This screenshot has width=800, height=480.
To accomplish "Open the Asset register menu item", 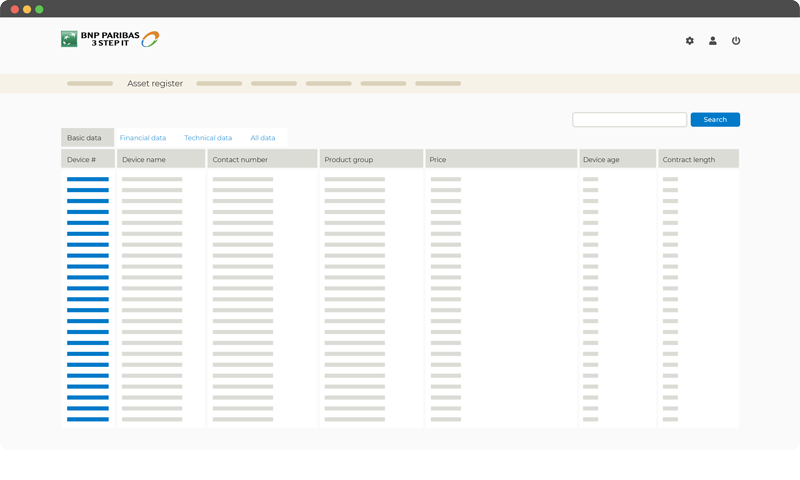I will click(155, 84).
